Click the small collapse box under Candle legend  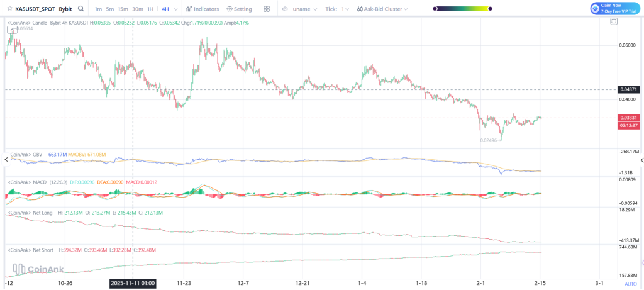pyautogui.click(x=10, y=30)
